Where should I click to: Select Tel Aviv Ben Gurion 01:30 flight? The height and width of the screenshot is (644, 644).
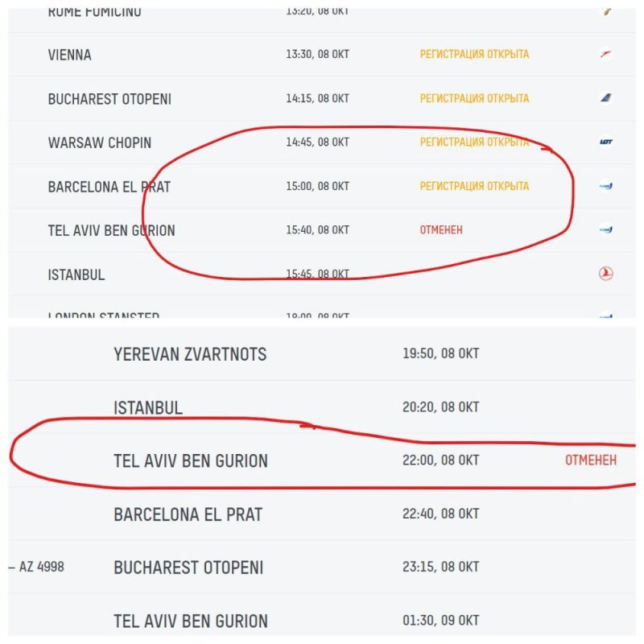pos(191,621)
